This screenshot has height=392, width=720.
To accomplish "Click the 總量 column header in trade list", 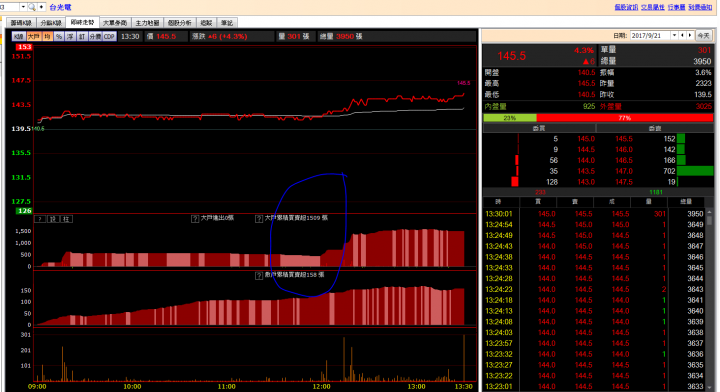I will tap(686, 202).
